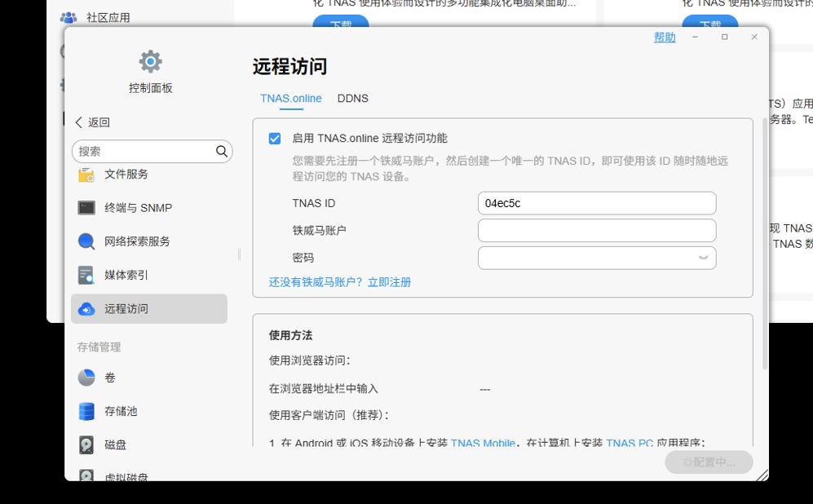Select 存储池 in the sidebar

149,411
